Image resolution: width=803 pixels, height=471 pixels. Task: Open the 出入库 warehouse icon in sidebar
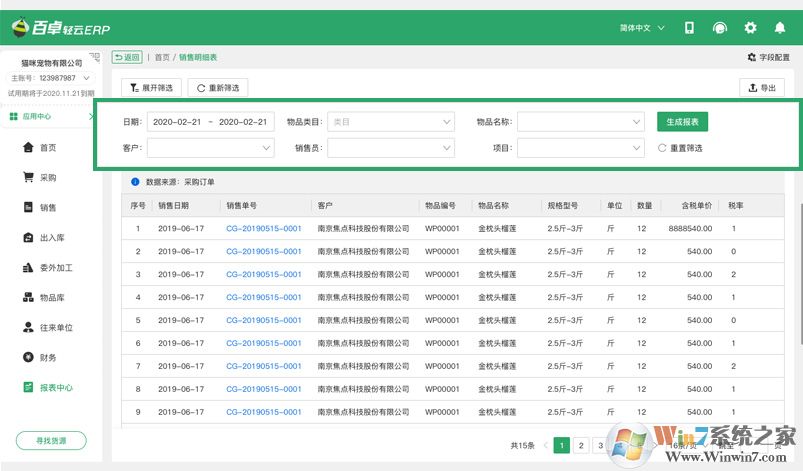(29, 238)
